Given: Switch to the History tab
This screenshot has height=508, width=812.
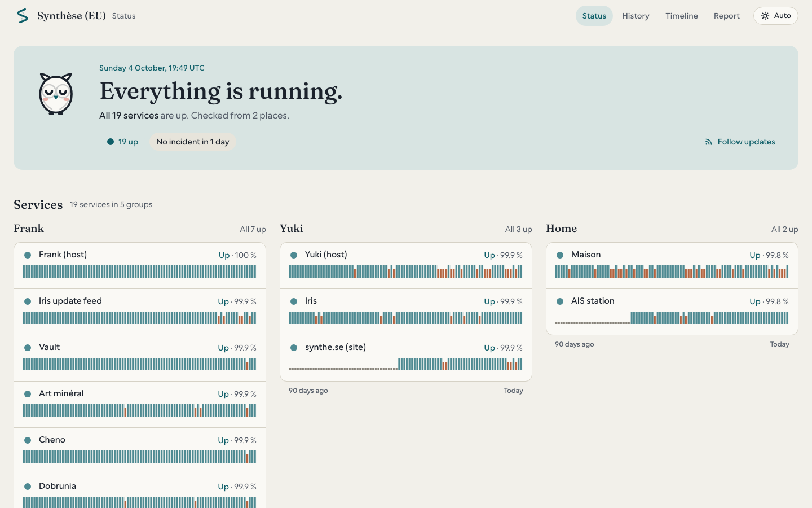Looking at the screenshot, I should [636, 16].
